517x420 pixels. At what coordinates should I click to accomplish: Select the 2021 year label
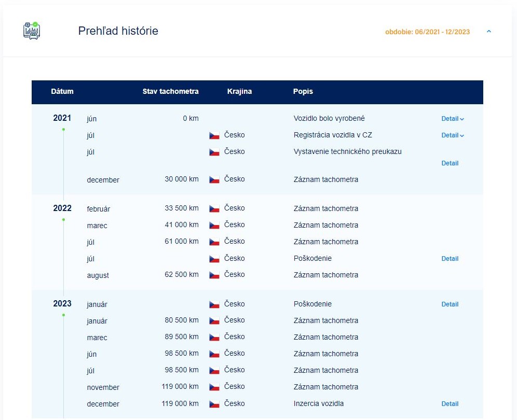(x=62, y=118)
